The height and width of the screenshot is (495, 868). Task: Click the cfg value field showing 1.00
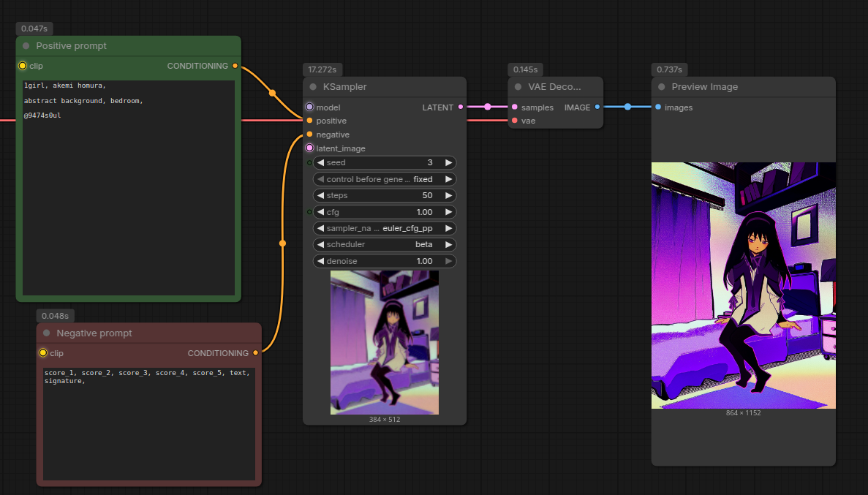click(x=384, y=212)
